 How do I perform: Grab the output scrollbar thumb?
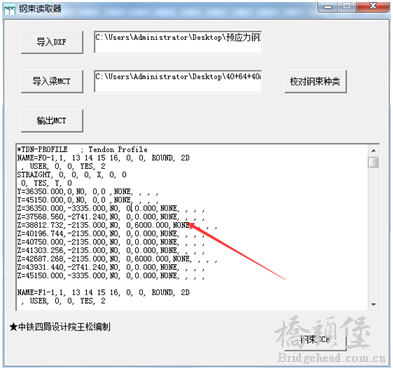[x=373, y=162]
